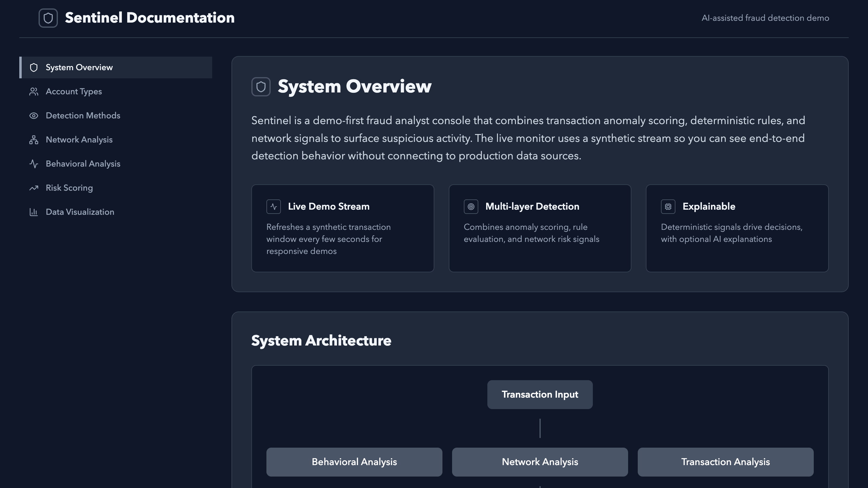This screenshot has height=488, width=868.
Task: Click the users icon for Account Types
Action: [x=34, y=92]
